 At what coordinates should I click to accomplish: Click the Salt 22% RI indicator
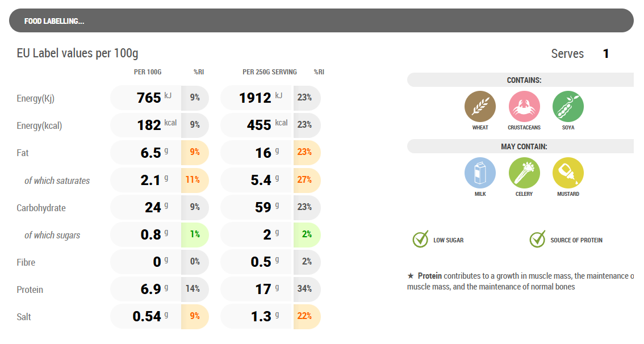coord(305,316)
